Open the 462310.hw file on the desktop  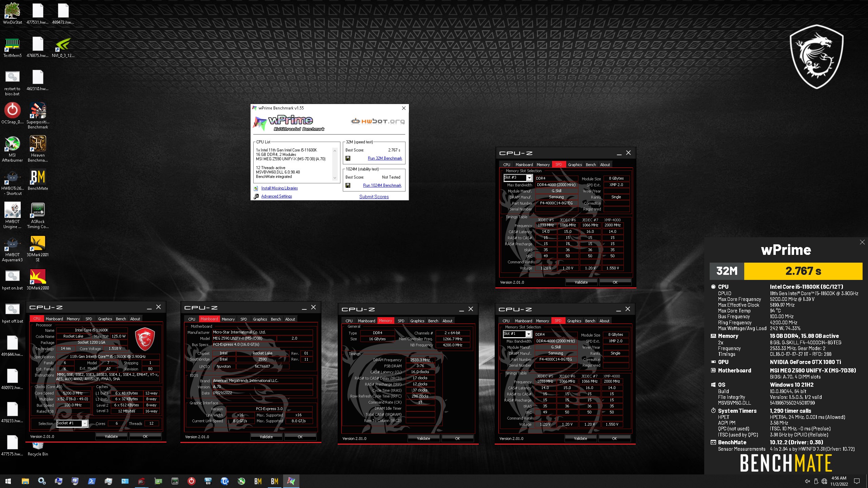pyautogui.click(x=38, y=80)
